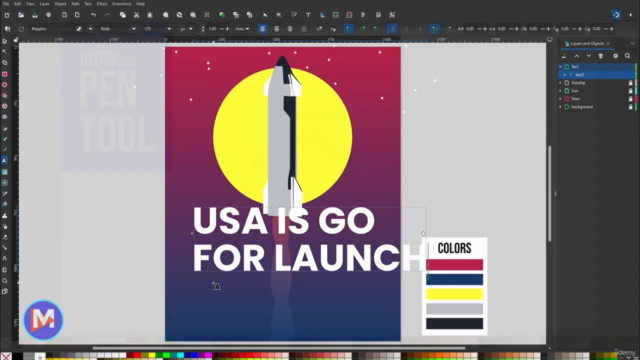Screen dimensions: 640x360
Task: Select the Zoom magnifier tool
Action: tap(4, 281)
